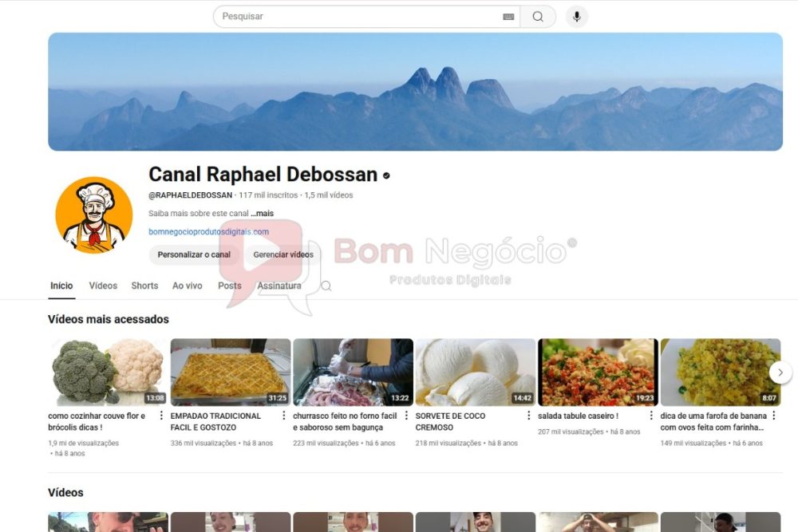Click Personalizar o canal button
This screenshot has height=532, width=798.
click(x=194, y=254)
